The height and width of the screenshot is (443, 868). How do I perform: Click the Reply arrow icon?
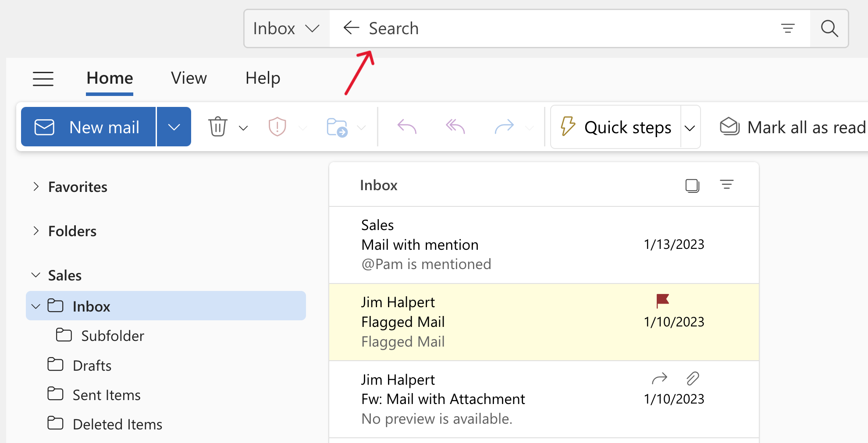click(x=407, y=127)
